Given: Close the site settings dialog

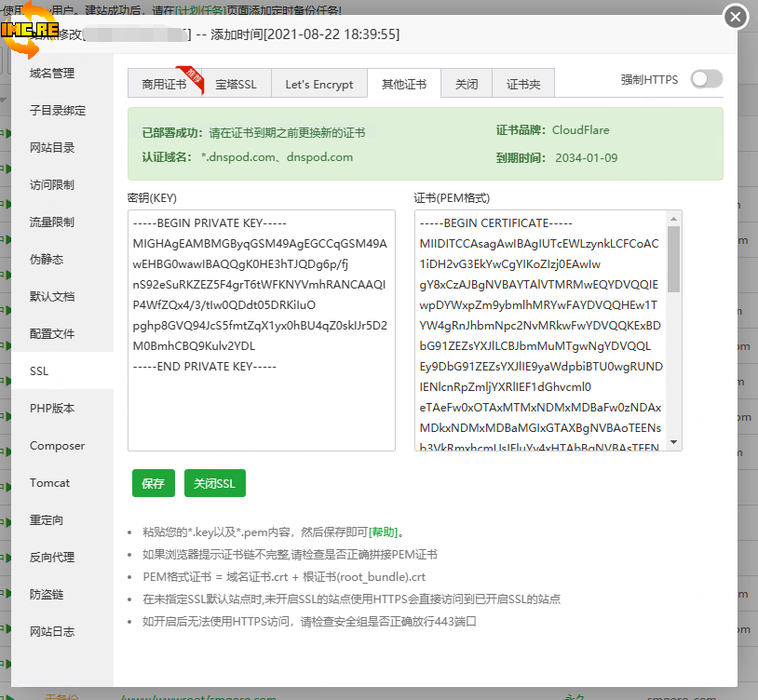Looking at the screenshot, I should (736, 17).
